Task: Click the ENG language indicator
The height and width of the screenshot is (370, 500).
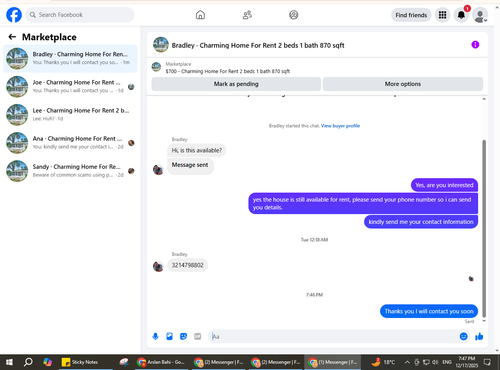Action: click(x=447, y=362)
